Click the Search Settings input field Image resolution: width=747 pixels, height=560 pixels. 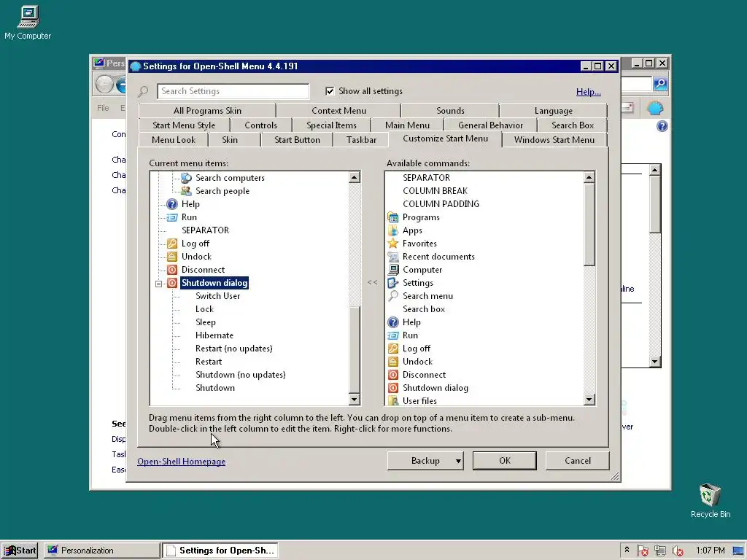[x=233, y=91]
